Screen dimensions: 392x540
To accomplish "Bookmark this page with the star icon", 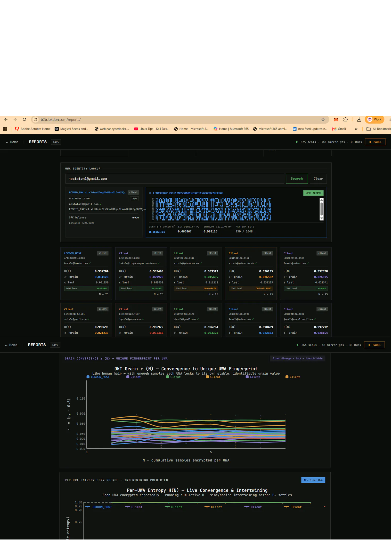I will (323, 119).
